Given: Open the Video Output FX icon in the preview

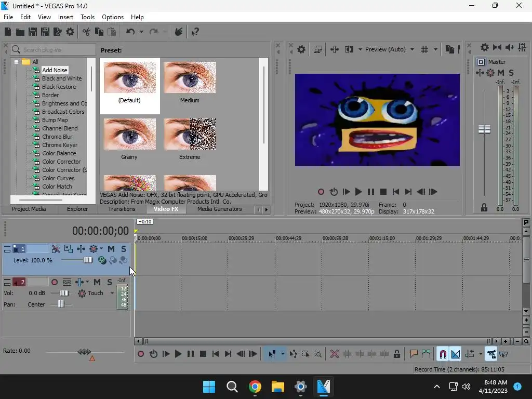Looking at the screenshot, I should (334, 49).
